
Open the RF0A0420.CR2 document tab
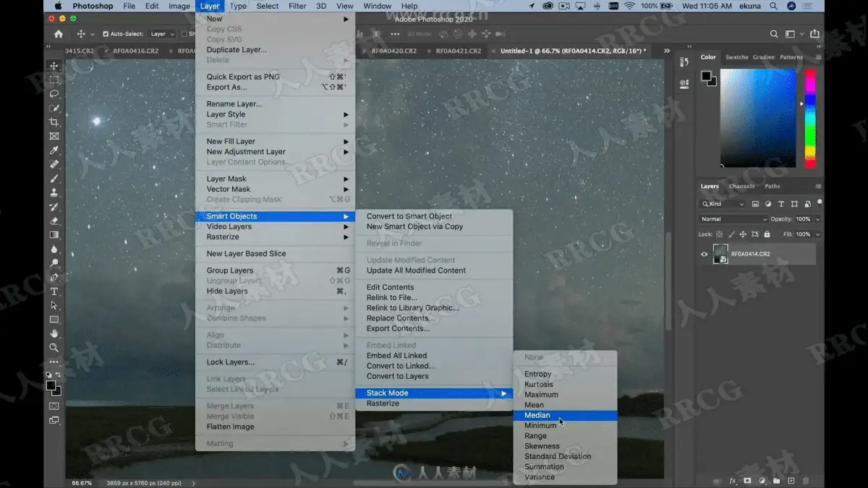pos(393,51)
